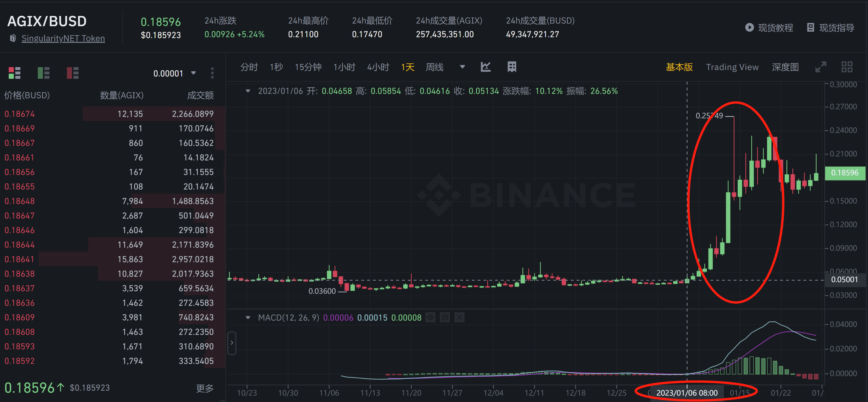
Task: Switch to 深度图 depth chart
Action: [x=785, y=67]
